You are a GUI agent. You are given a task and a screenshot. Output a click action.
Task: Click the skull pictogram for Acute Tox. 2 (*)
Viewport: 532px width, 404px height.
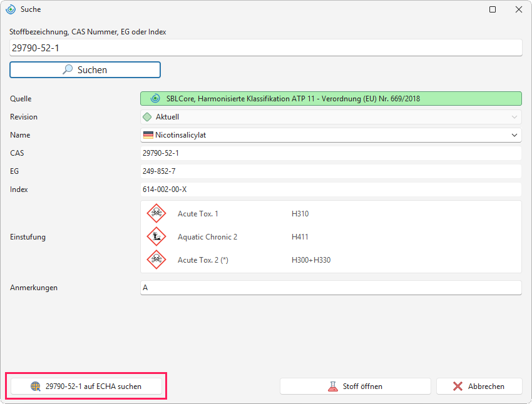(x=156, y=260)
